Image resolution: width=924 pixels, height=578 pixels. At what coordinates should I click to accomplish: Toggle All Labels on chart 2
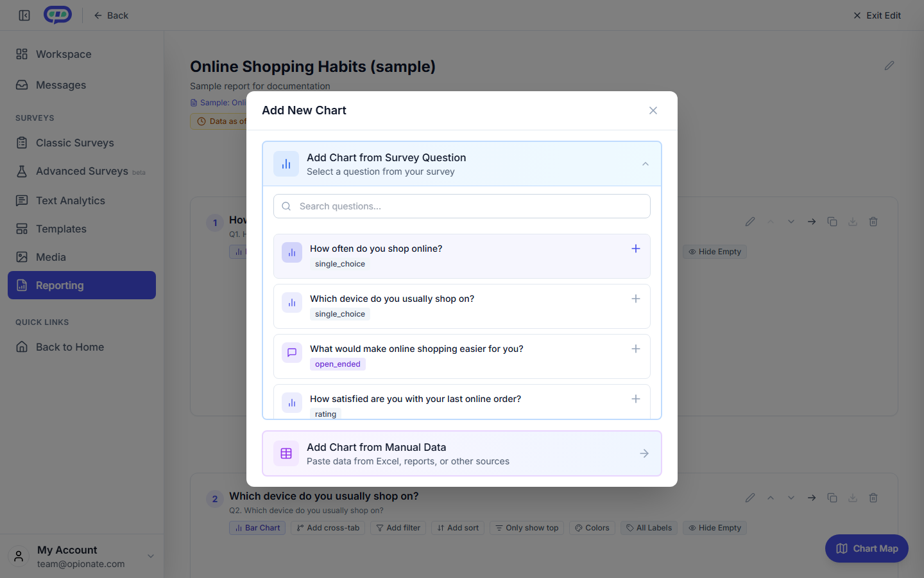pos(649,528)
